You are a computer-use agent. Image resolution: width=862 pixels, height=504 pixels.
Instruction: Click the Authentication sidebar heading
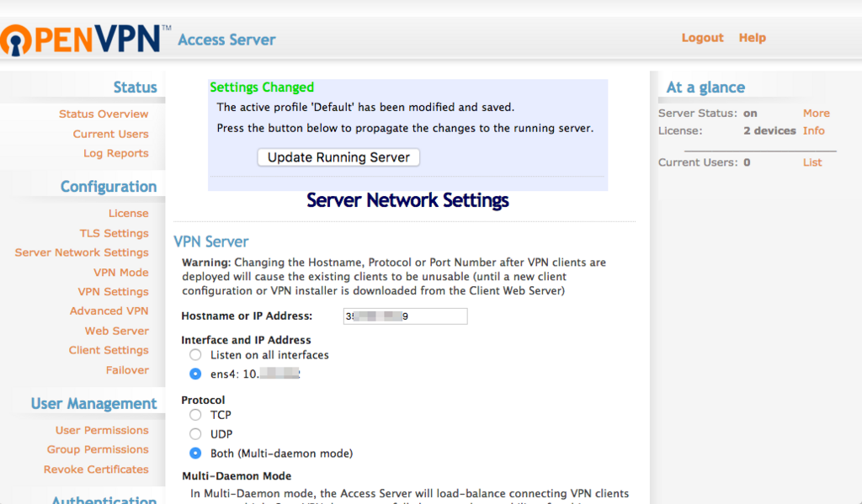click(104, 499)
